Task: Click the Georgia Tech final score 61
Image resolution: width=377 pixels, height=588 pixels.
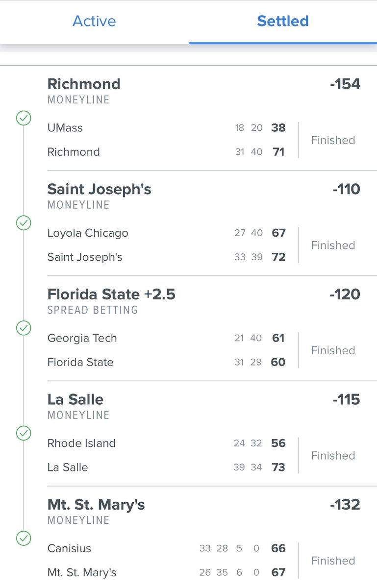Action: (x=278, y=338)
